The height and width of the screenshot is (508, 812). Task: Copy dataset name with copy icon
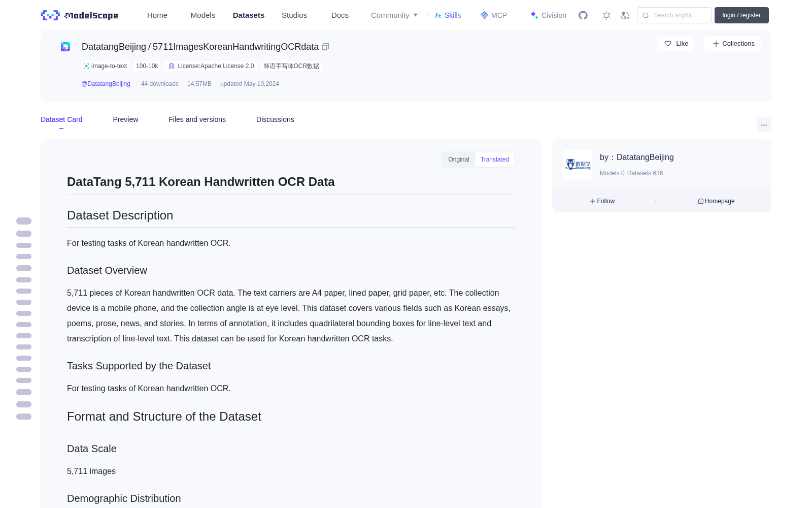pyautogui.click(x=325, y=47)
